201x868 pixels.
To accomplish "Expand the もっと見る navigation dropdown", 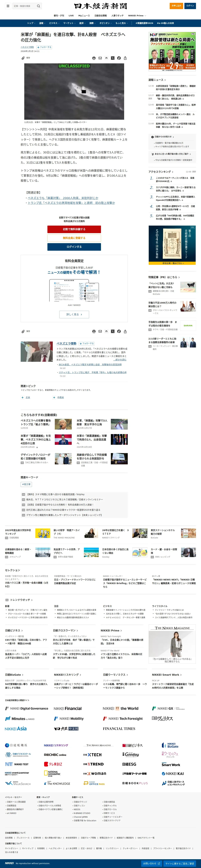I will point(122,23).
